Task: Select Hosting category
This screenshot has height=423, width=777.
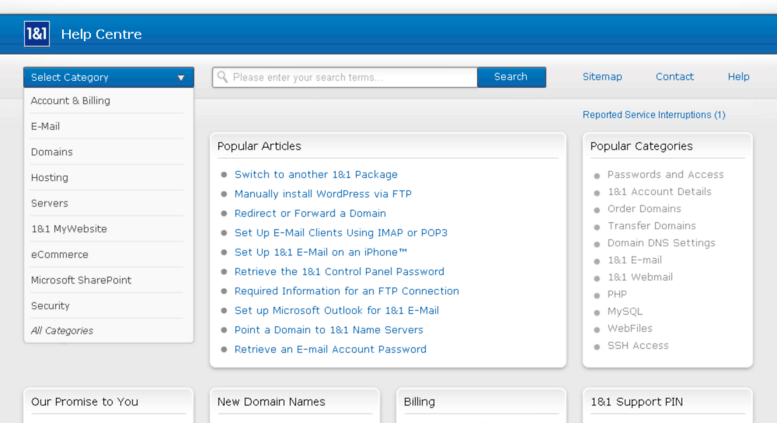Action: (50, 177)
